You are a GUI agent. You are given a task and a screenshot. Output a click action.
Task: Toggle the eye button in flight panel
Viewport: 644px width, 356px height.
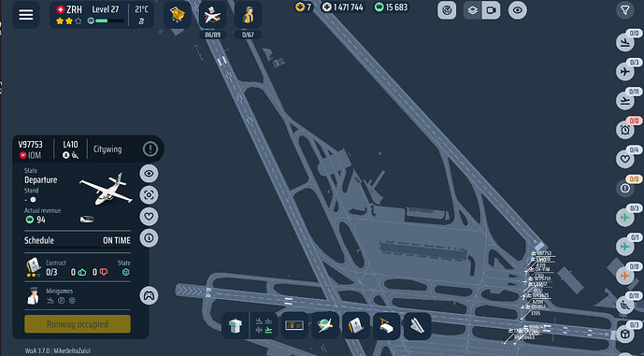click(x=149, y=174)
